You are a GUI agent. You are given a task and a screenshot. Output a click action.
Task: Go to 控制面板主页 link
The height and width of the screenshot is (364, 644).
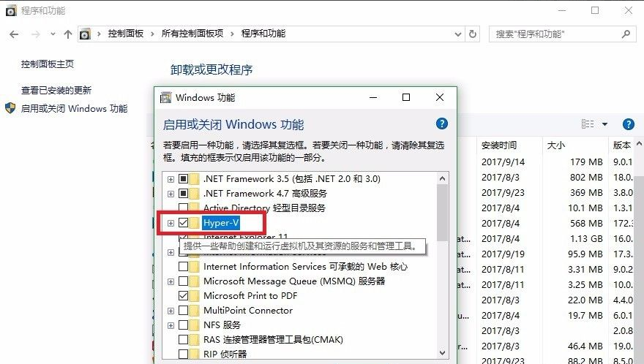click(x=48, y=64)
